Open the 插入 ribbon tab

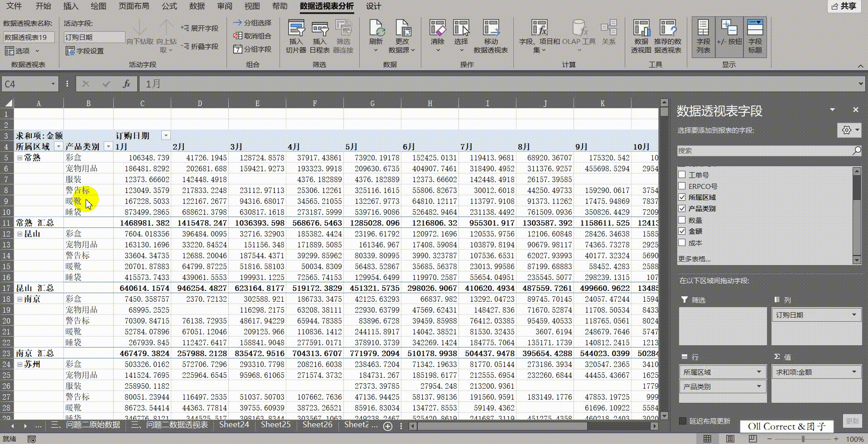coord(71,6)
